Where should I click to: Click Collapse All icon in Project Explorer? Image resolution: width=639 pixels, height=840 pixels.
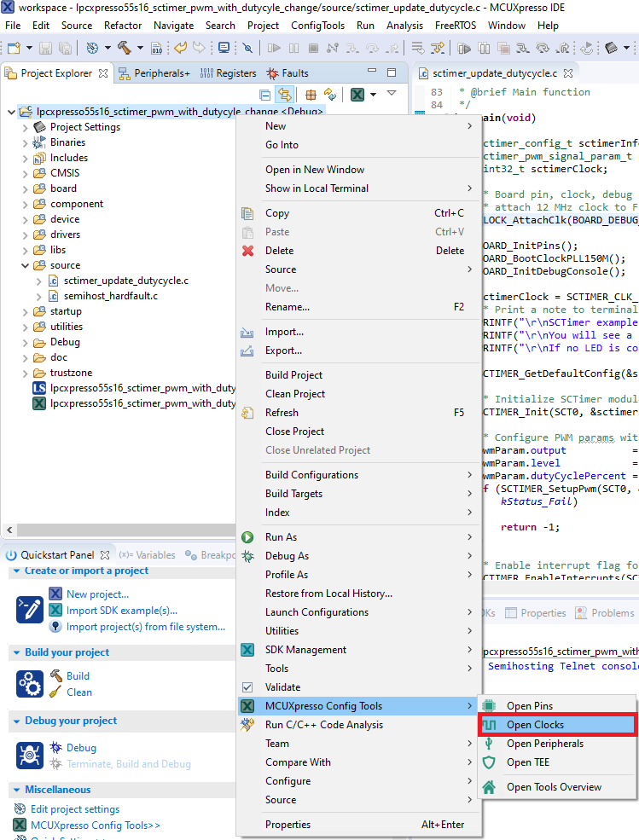coord(265,95)
